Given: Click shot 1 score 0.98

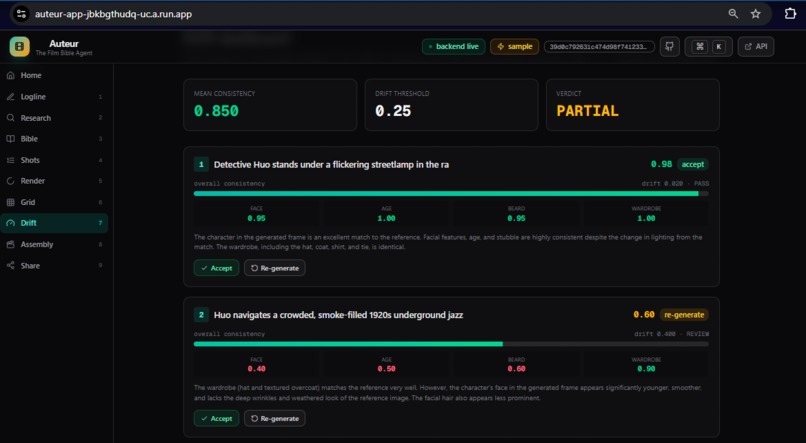Looking at the screenshot, I should [662, 164].
